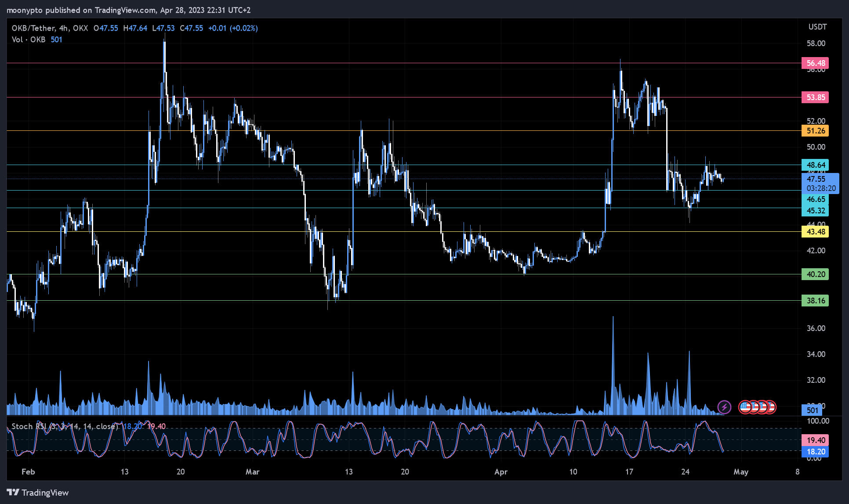Click the teal 48.64 price level label
This screenshot has width=849, height=504.
(815, 165)
